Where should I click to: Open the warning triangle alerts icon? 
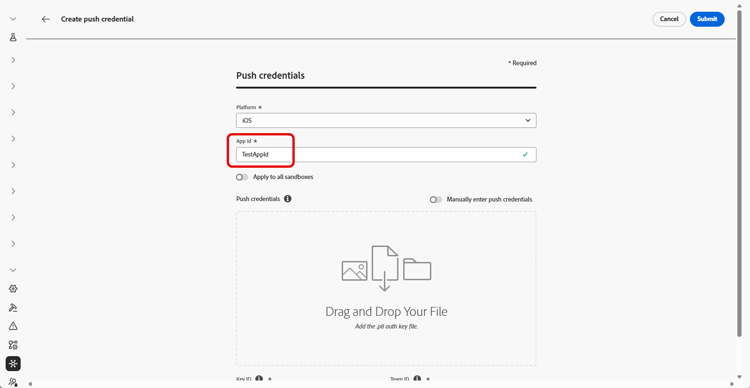[13, 326]
